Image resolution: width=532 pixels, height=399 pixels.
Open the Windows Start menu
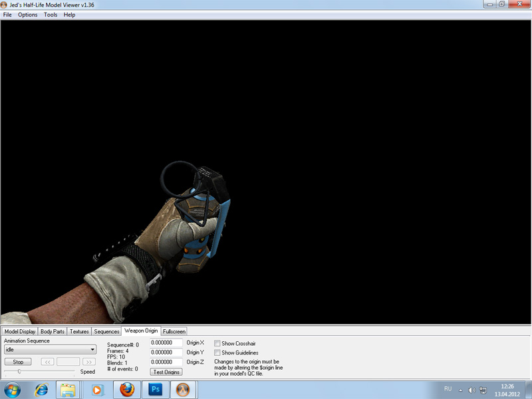pyautogui.click(x=13, y=389)
